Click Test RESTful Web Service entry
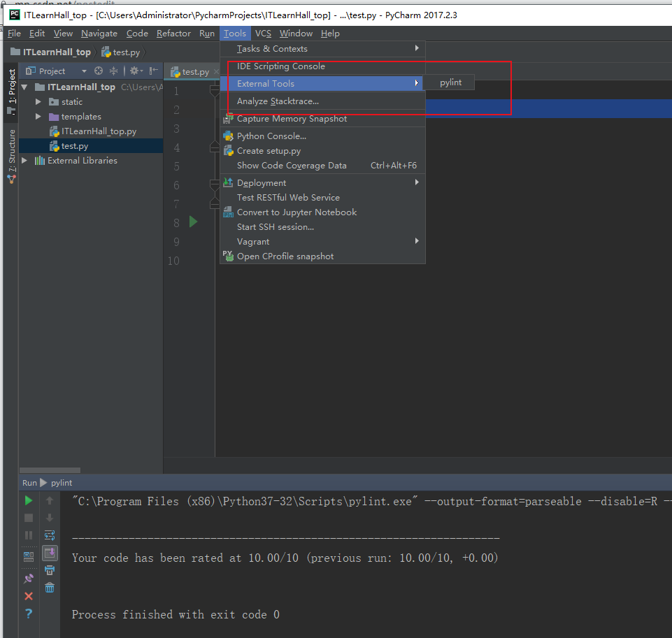Screen dimensions: 672x638 click(322, 197)
